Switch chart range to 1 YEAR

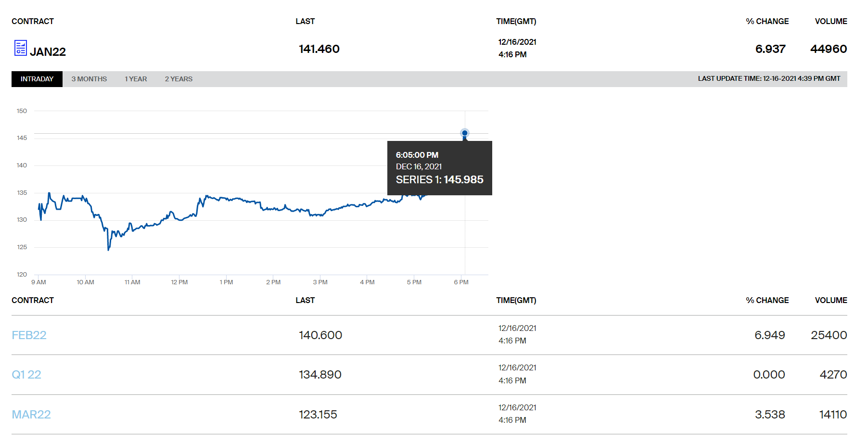136,79
